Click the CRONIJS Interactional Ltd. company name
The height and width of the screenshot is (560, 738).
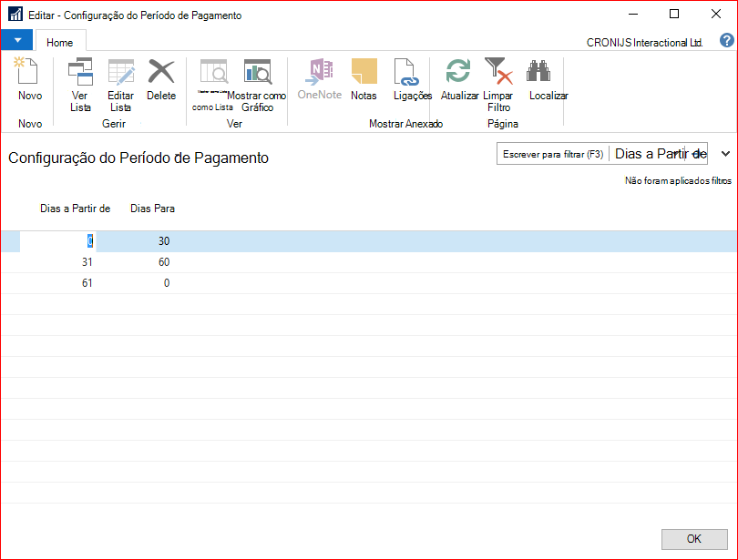point(644,42)
